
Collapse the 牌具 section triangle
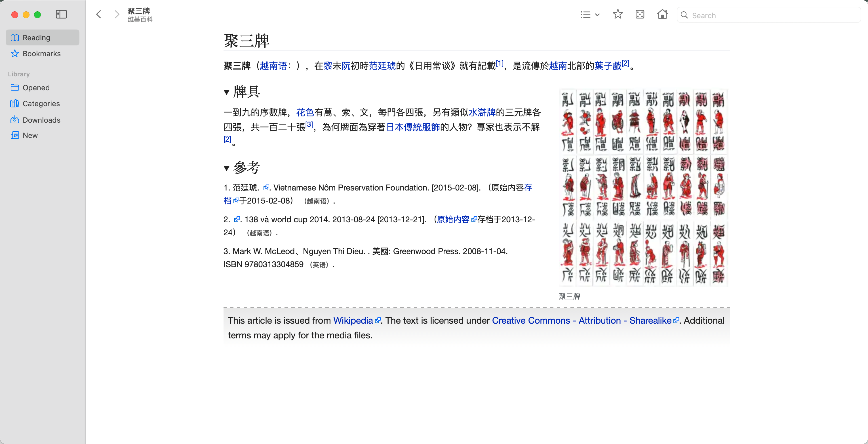tap(226, 92)
